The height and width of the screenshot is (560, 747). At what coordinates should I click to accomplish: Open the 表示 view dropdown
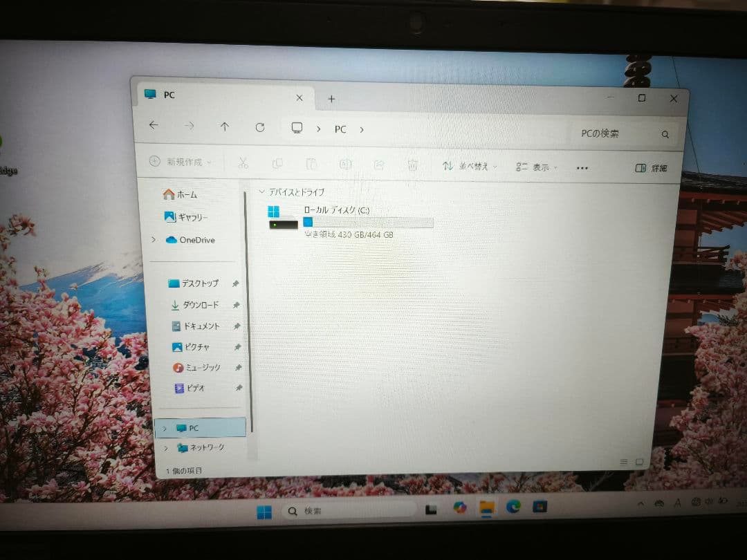point(536,167)
